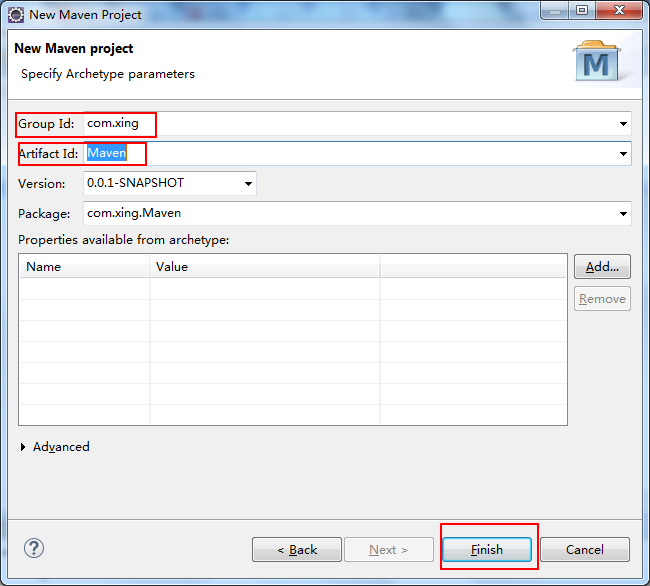The image size is (650, 586).
Task: Click the 'Specify Archetype parameters' text
Action: click(108, 74)
